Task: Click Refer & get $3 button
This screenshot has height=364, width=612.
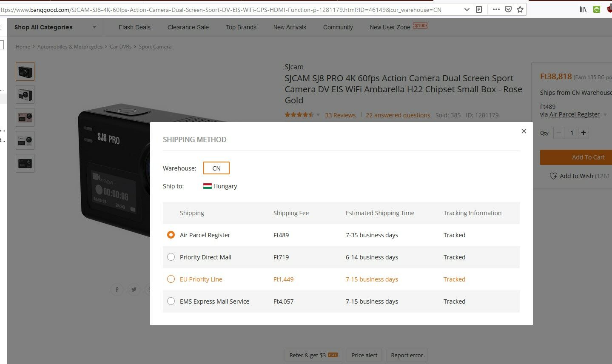Action: [313, 355]
